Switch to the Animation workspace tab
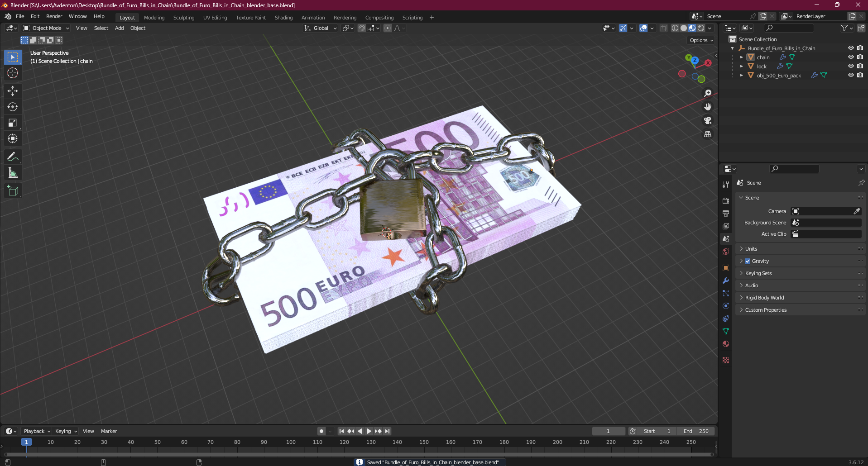Image resolution: width=868 pixels, height=466 pixels. tap(313, 18)
